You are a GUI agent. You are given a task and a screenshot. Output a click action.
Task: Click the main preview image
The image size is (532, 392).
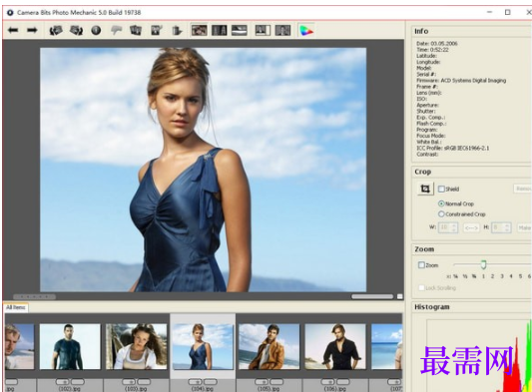[204, 170]
